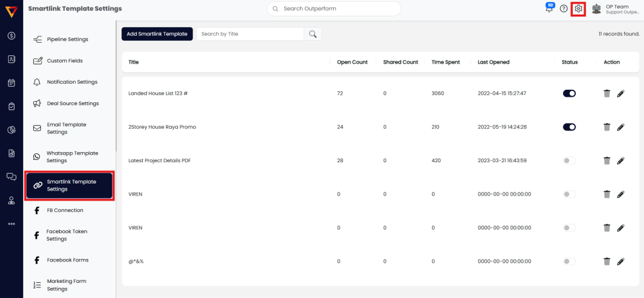Edit the @*&% template with pencil icon
644x298 pixels.
pyautogui.click(x=621, y=261)
